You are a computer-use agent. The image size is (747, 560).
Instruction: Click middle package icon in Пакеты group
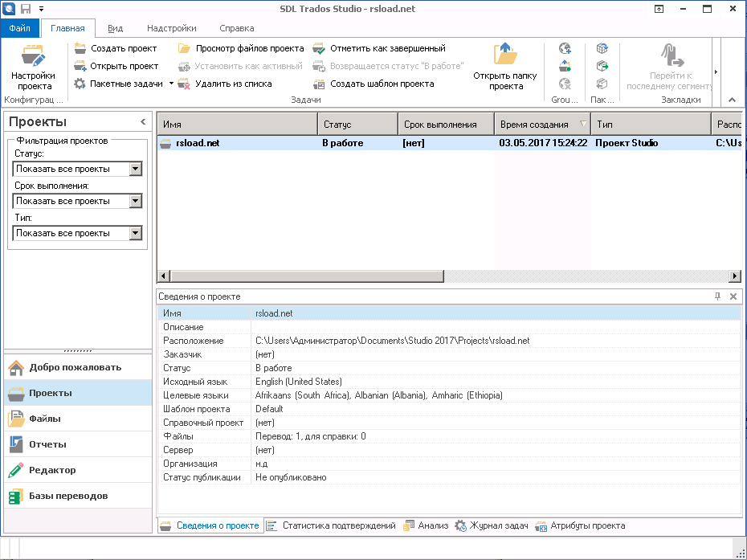(x=602, y=66)
